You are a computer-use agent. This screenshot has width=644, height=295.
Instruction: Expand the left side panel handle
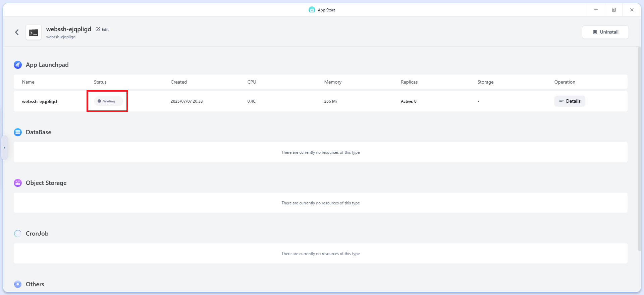4,148
